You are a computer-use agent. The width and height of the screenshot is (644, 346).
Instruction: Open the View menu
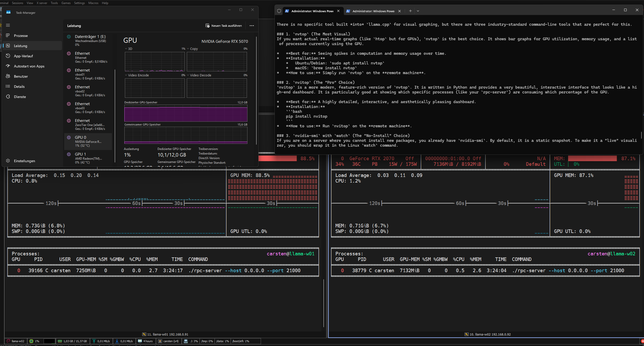coord(30,3)
